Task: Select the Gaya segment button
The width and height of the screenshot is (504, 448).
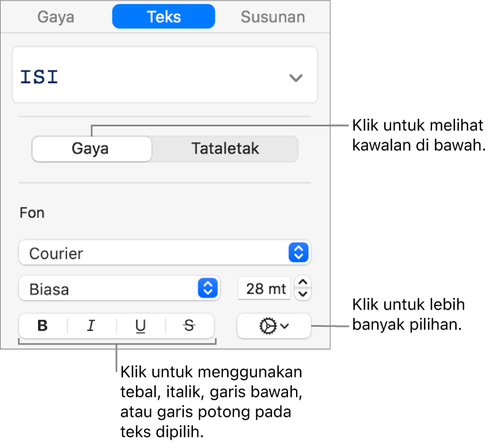Action: tap(91, 149)
